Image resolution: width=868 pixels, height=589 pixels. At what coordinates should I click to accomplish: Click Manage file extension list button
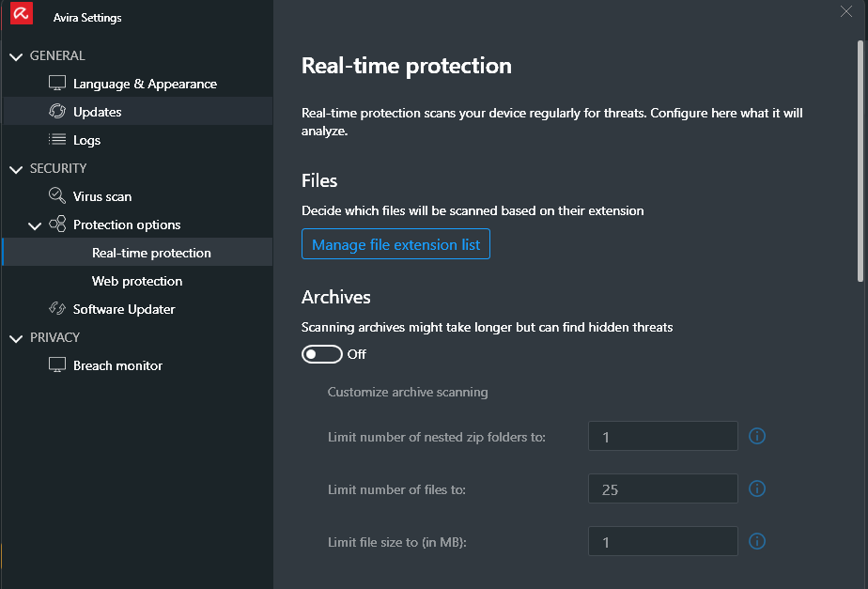tap(395, 244)
